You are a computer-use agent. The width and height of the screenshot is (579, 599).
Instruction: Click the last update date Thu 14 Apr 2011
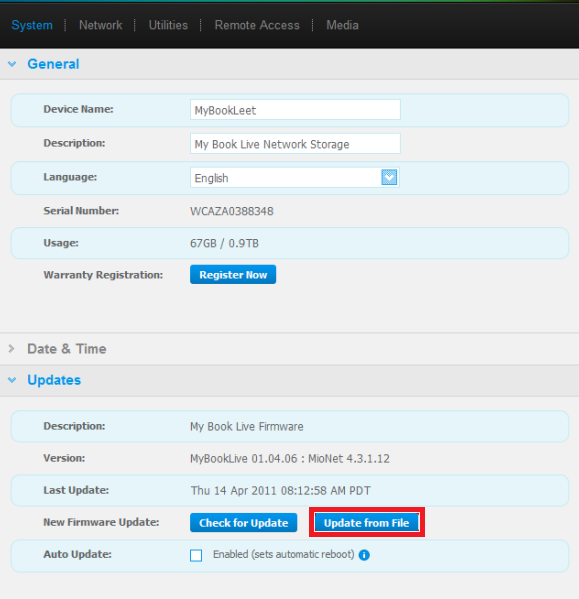click(233, 491)
